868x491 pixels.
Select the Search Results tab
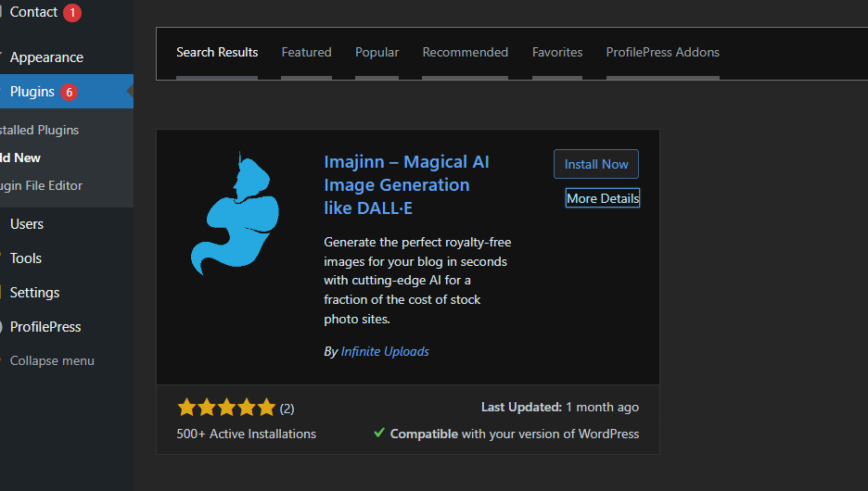click(217, 52)
